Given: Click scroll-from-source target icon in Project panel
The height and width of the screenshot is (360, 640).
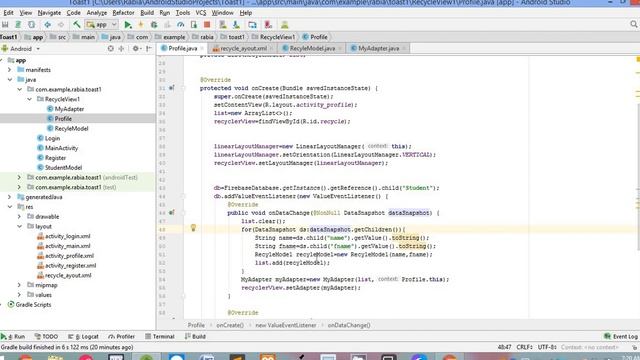Looking at the screenshot, I should point(111,49).
